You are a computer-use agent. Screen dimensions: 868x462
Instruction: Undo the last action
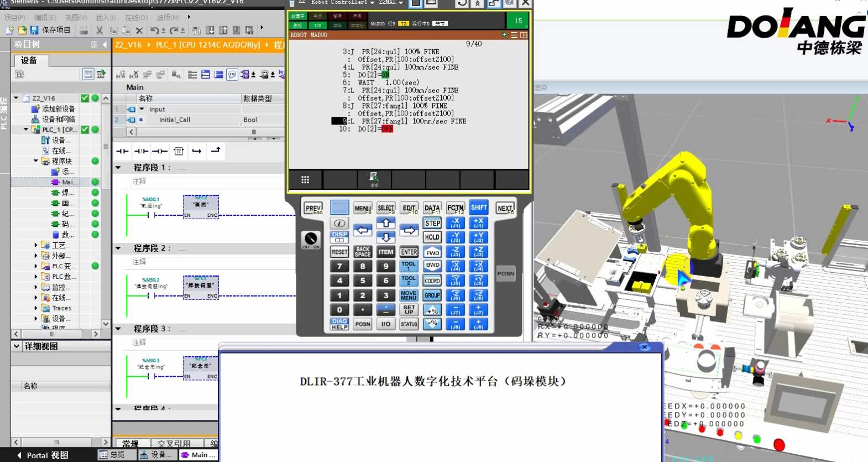[155, 30]
